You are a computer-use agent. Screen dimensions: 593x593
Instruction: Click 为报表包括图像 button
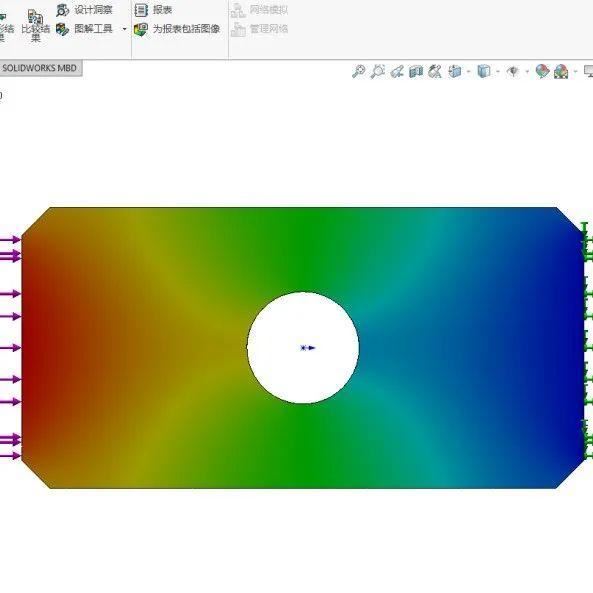pyautogui.click(x=177, y=29)
